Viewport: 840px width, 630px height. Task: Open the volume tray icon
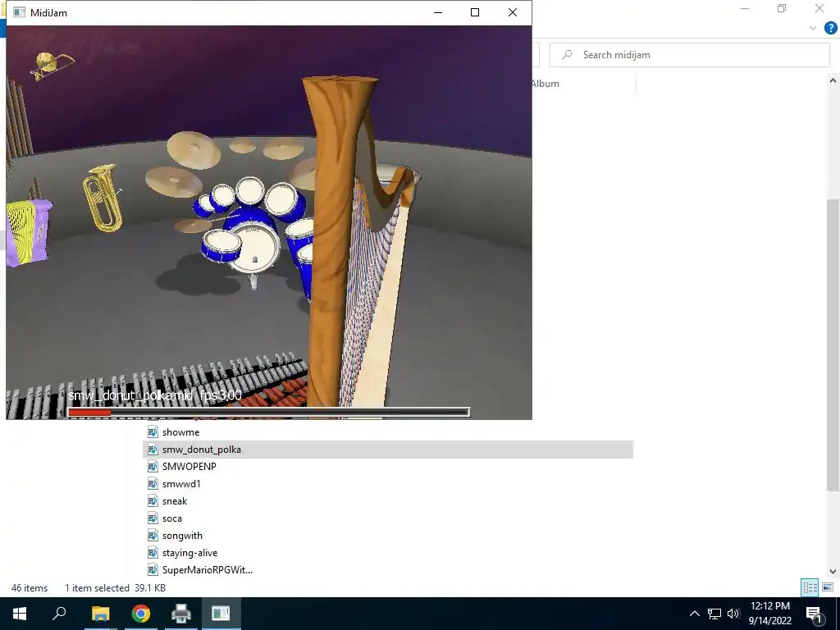point(733,614)
